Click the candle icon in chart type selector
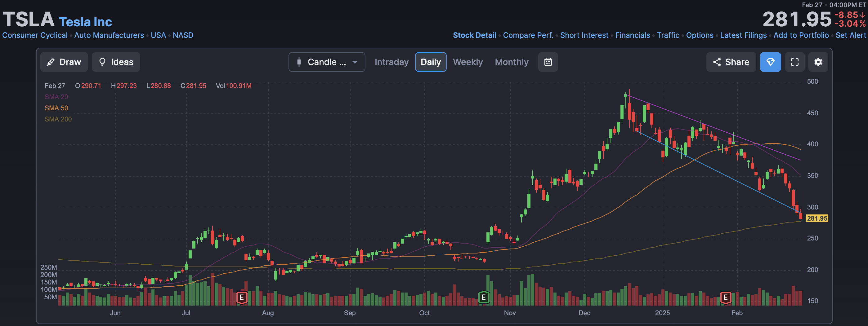Viewport: 868px width, 326px height. (299, 62)
